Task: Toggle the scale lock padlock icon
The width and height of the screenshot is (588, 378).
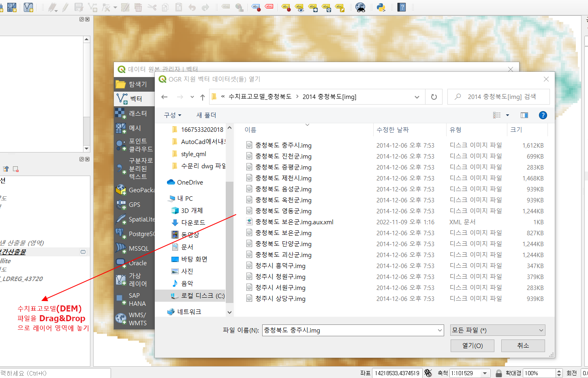Action: click(499, 373)
